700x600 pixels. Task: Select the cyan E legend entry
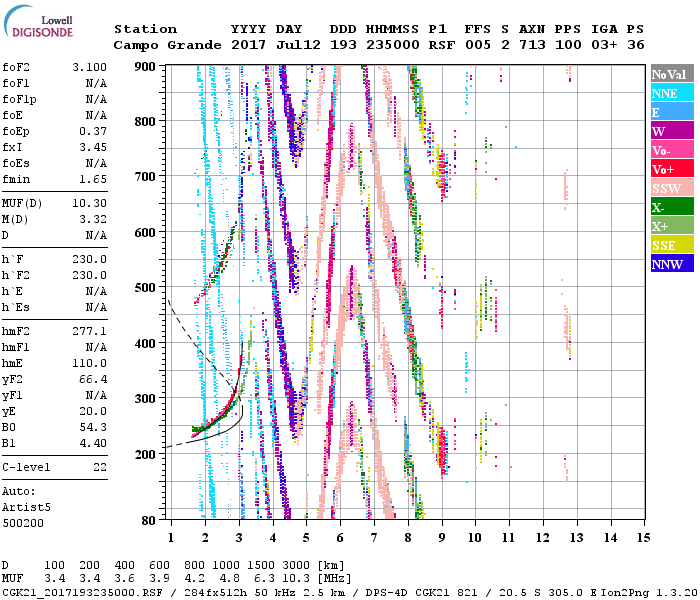[x=672, y=112]
